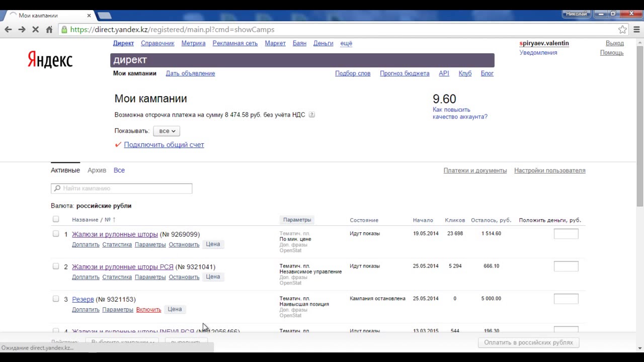The height and width of the screenshot is (362, 644).
Task: Visit the Блог link
Action: [x=487, y=73]
